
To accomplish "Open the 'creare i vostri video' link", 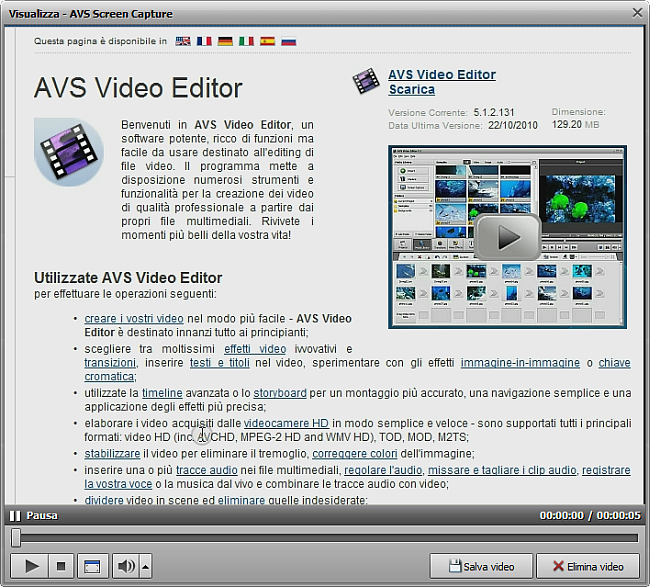I will click(x=134, y=318).
